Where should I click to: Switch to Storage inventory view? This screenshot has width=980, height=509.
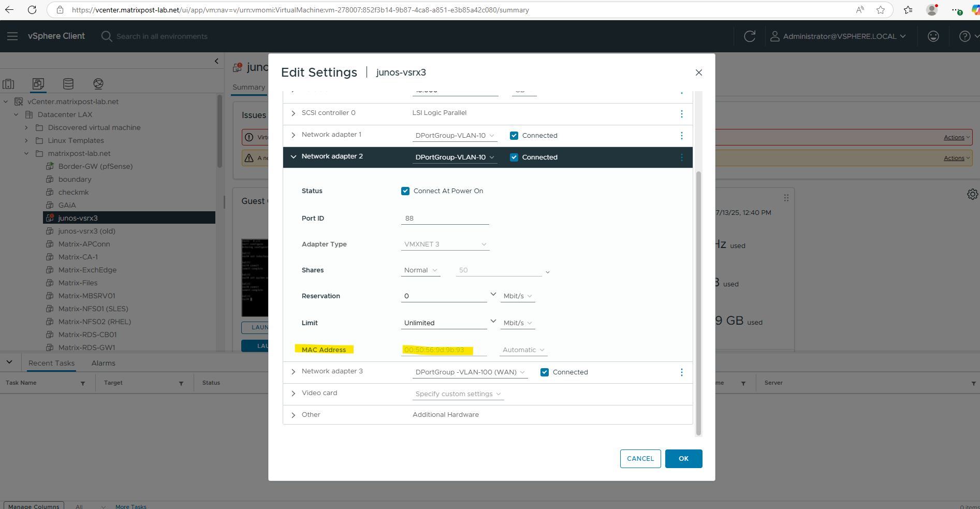[68, 84]
